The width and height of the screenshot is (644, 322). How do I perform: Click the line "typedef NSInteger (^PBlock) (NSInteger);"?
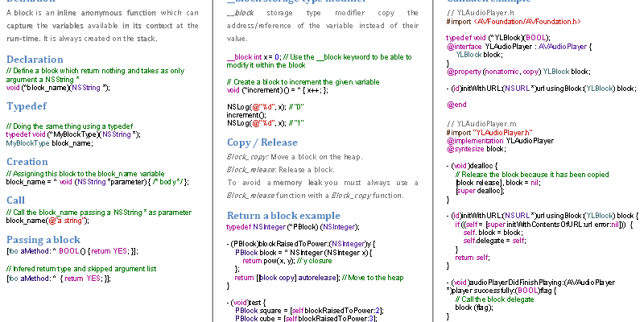[293, 227]
